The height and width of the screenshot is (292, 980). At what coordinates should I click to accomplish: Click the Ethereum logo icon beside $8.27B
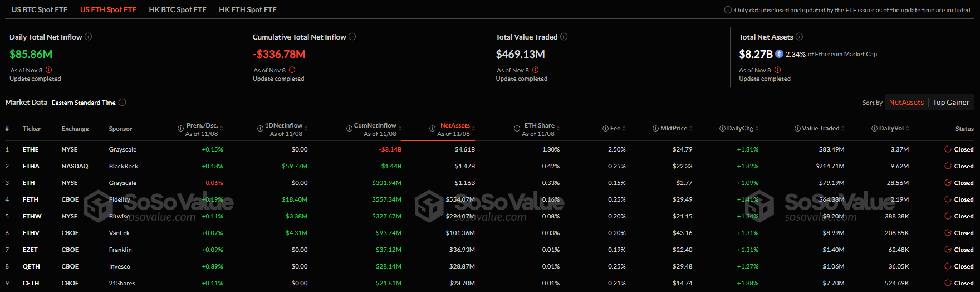pyautogui.click(x=780, y=54)
